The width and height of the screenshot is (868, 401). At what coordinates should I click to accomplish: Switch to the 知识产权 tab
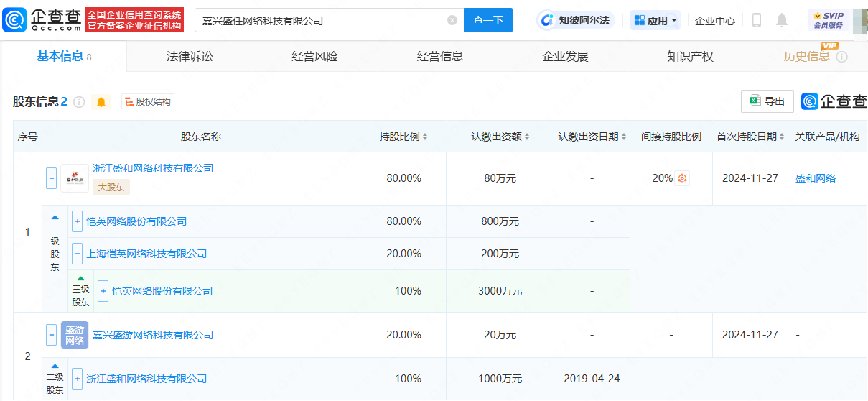click(x=690, y=57)
